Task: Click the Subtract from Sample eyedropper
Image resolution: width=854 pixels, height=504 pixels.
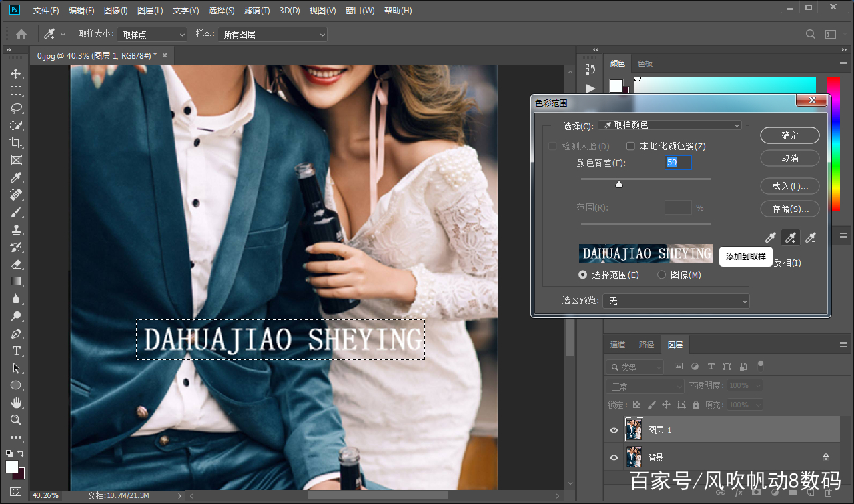Action: 810,237
